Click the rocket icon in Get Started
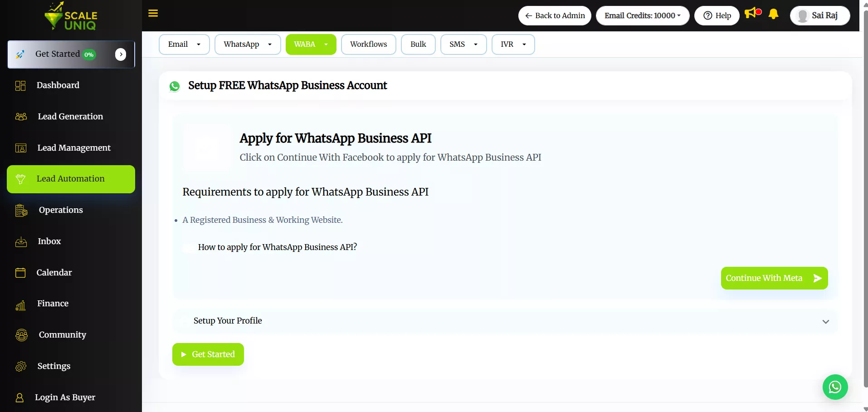Screen dimensions: 868x412 20,54
